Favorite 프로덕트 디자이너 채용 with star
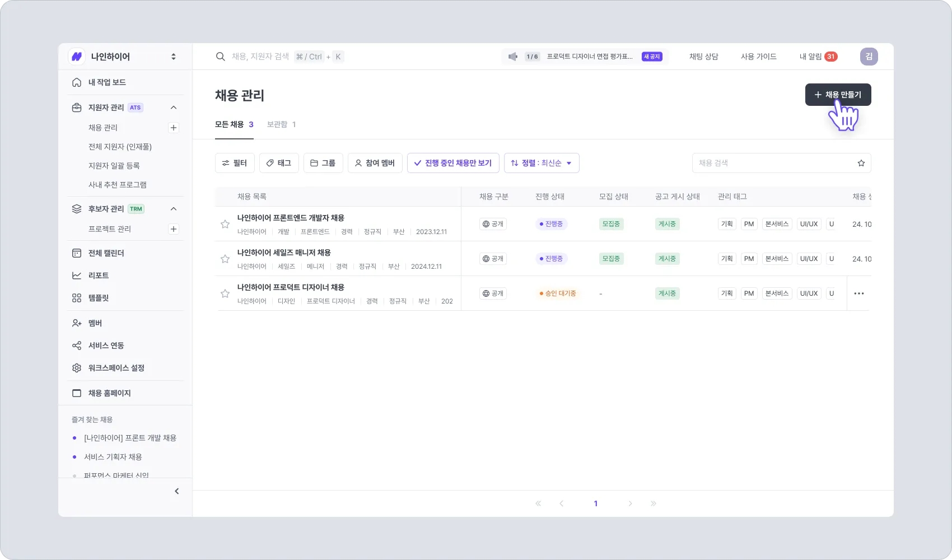952x560 pixels. [225, 293]
